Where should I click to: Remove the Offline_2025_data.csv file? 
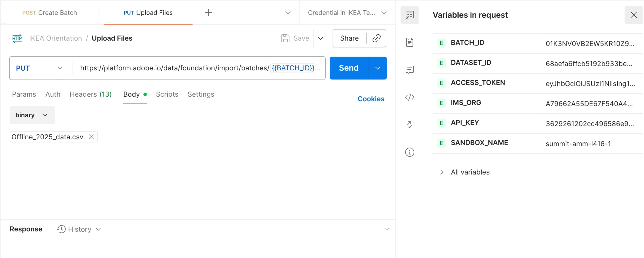coord(91,137)
